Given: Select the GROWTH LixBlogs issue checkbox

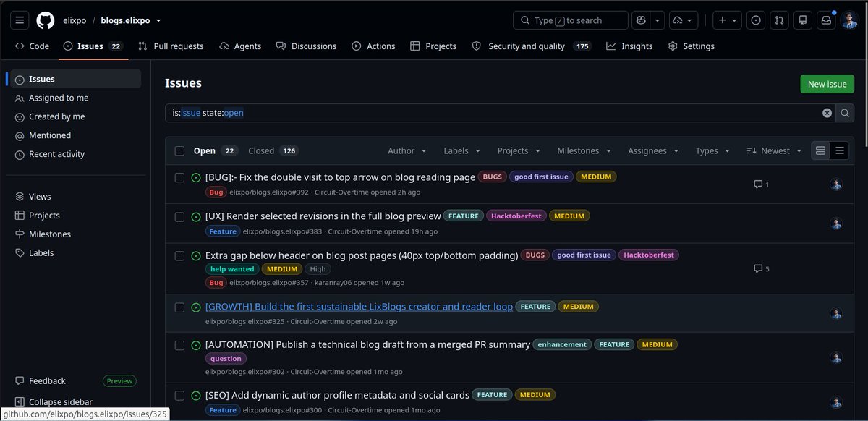Looking at the screenshot, I should point(179,307).
